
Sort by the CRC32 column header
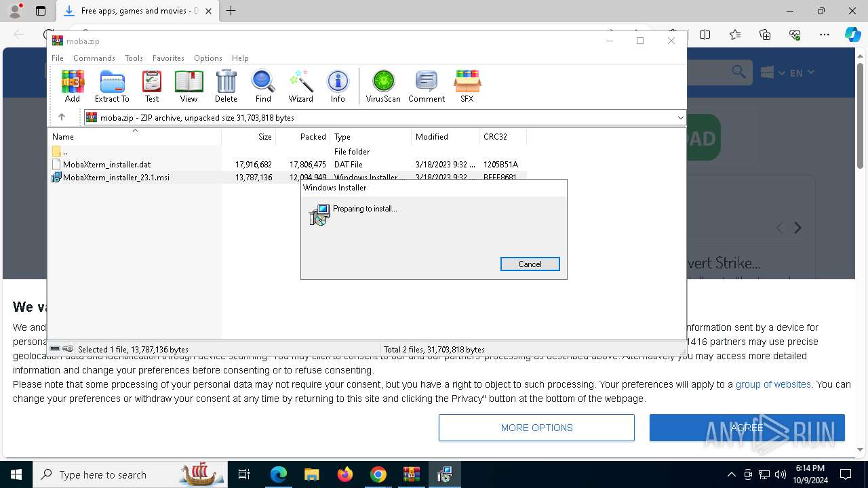[502, 137]
